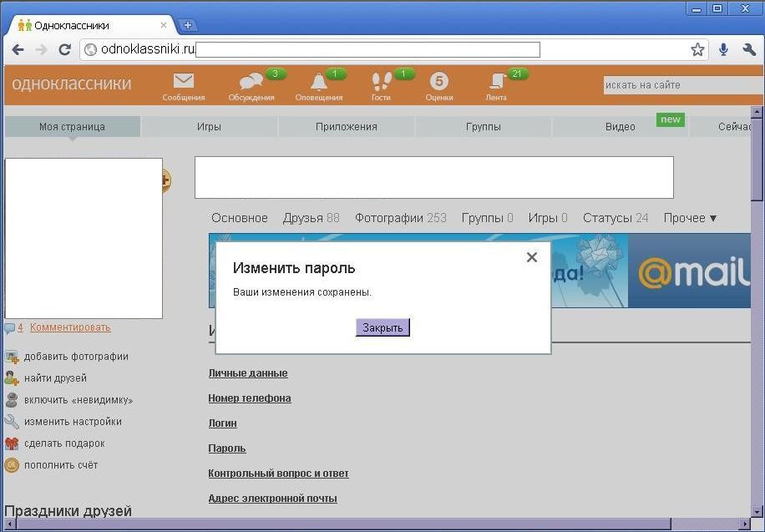Click the green new badge by Видео
Screen dimensions: 765x532
click(671, 119)
